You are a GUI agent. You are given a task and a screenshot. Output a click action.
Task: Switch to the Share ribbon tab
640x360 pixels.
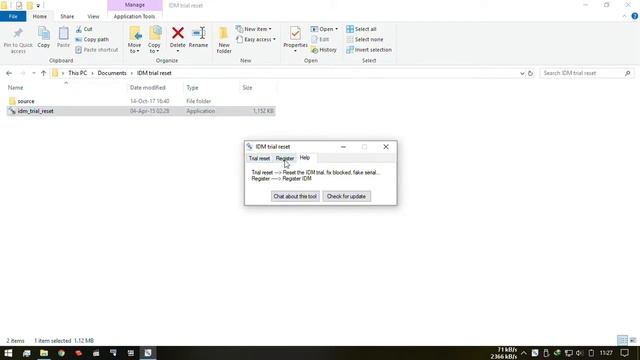coord(67,16)
